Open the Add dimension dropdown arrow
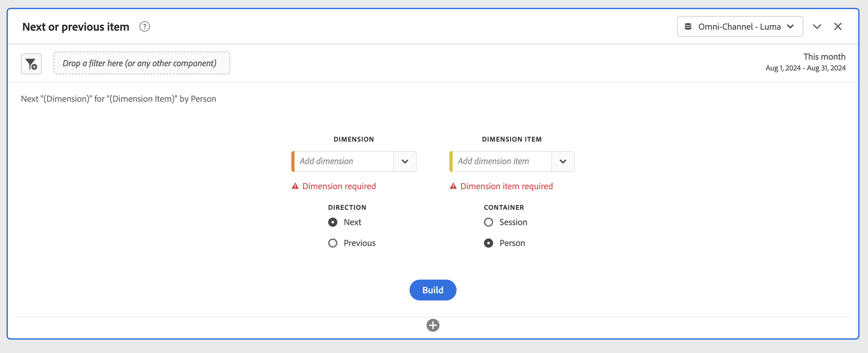Image resolution: width=868 pixels, height=353 pixels. pyautogui.click(x=405, y=161)
